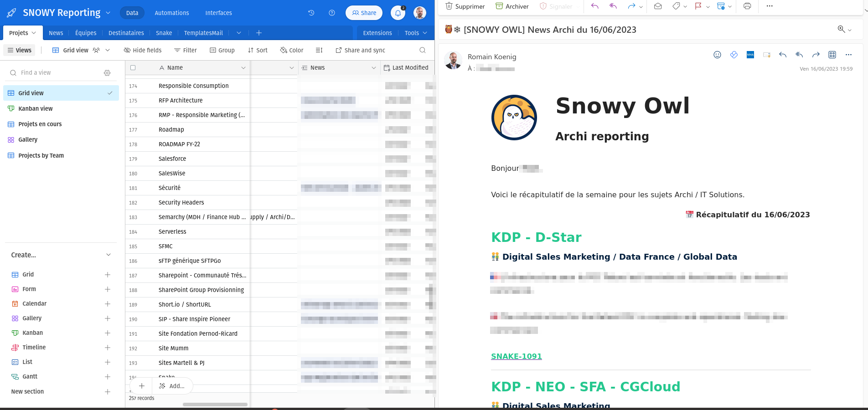This screenshot has height=410, width=868.
Task: Switch to the Automations tab
Action: pyautogui.click(x=172, y=13)
